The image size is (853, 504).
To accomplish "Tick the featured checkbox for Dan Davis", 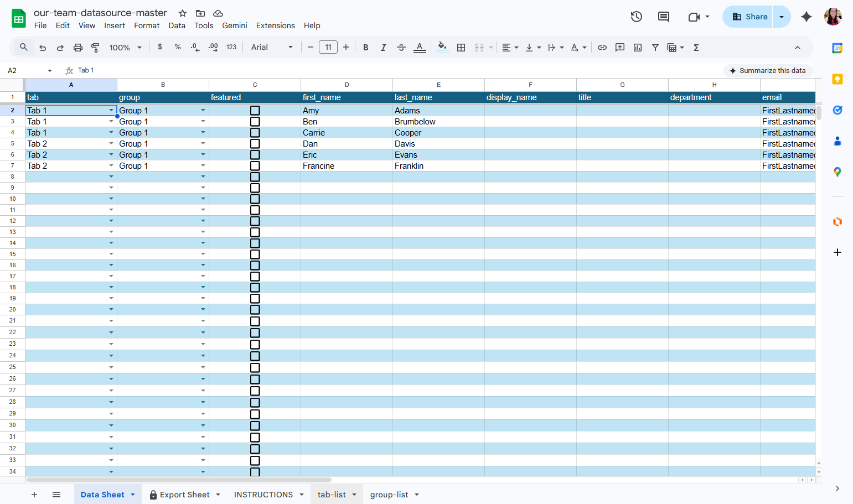I will (x=255, y=144).
